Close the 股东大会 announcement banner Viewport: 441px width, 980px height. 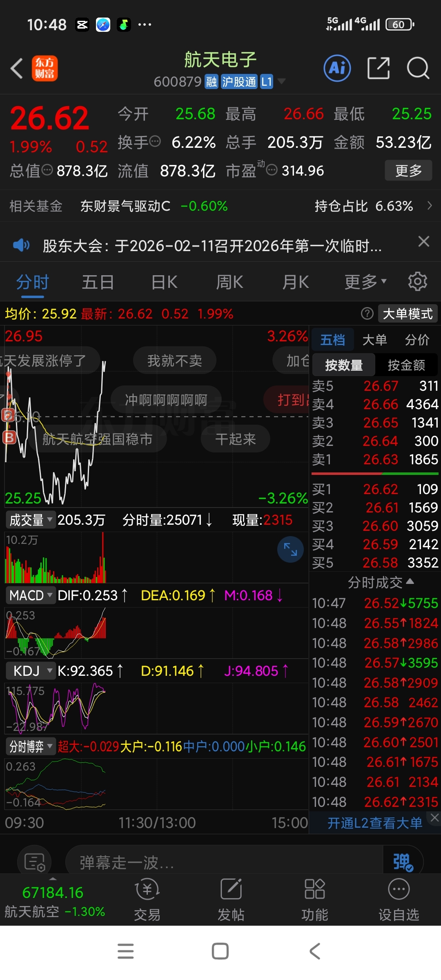point(424,241)
